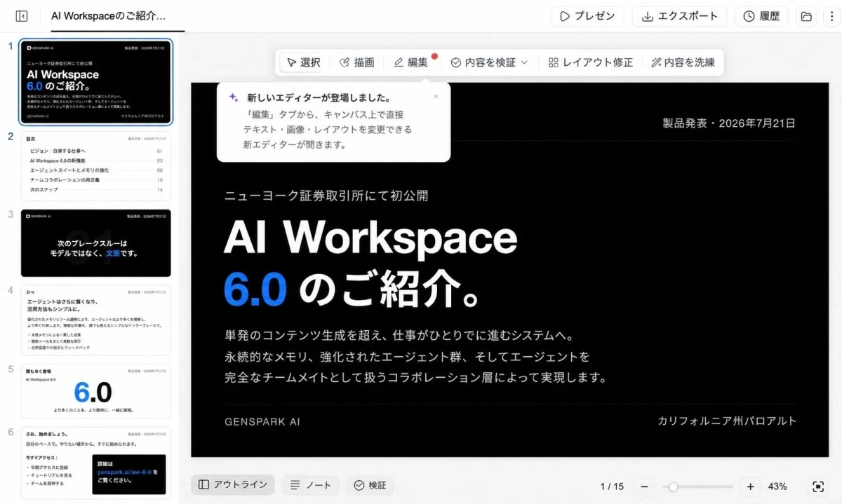This screenshot has height=504, width=842.
Task: Zoom out with the minus button
Action: tap(644, 486)
